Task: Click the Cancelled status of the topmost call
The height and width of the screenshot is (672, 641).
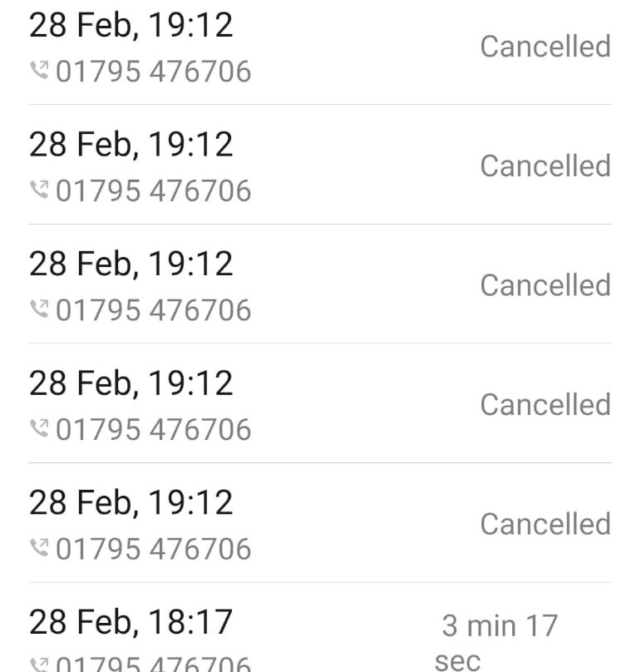Action: click(545, 47)
